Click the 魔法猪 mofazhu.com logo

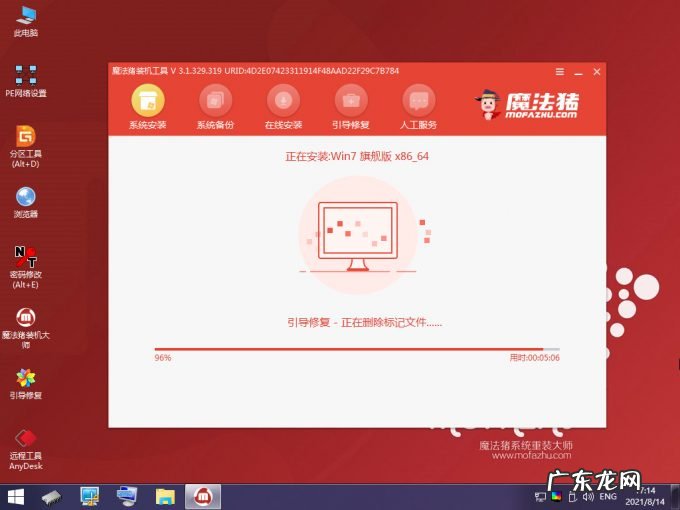pos(526,105)
